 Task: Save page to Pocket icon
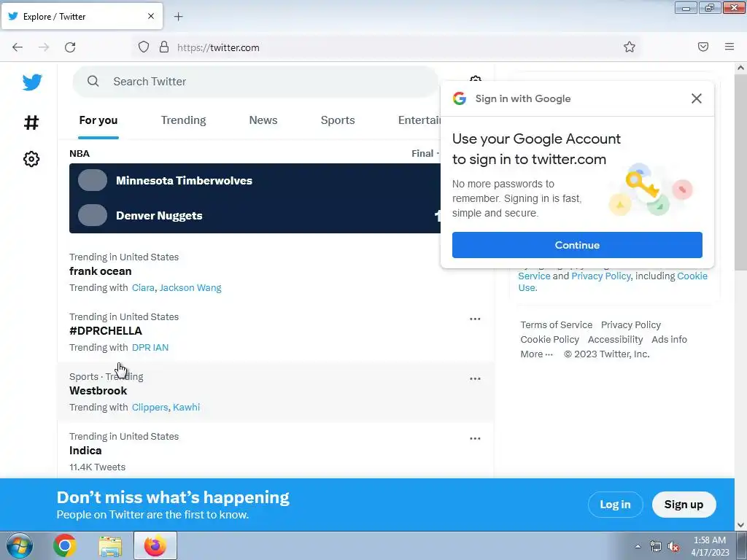tap(703, 47)
